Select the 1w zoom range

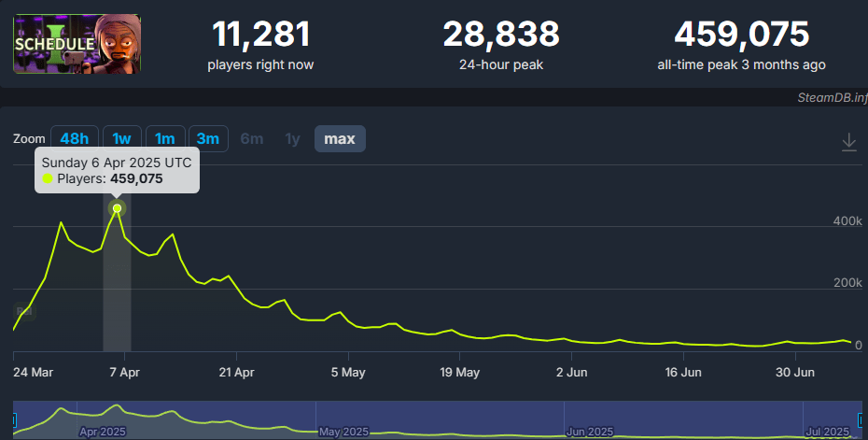(121, 138)
